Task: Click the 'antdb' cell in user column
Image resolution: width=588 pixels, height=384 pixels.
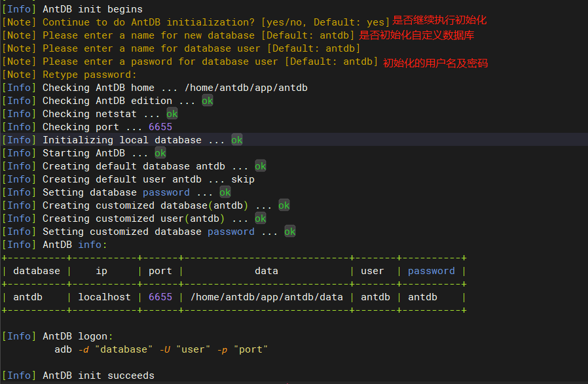Action: tap(375, 297)
